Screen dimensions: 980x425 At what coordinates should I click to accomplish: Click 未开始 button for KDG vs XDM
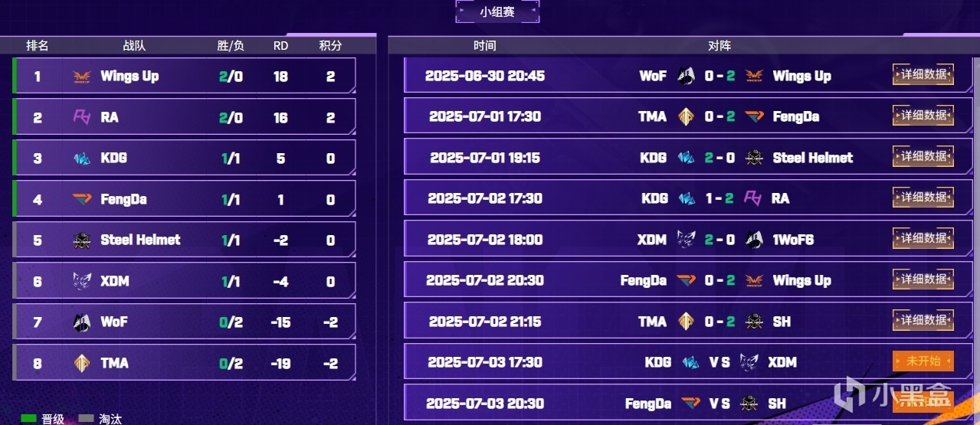tap(923, 361)
